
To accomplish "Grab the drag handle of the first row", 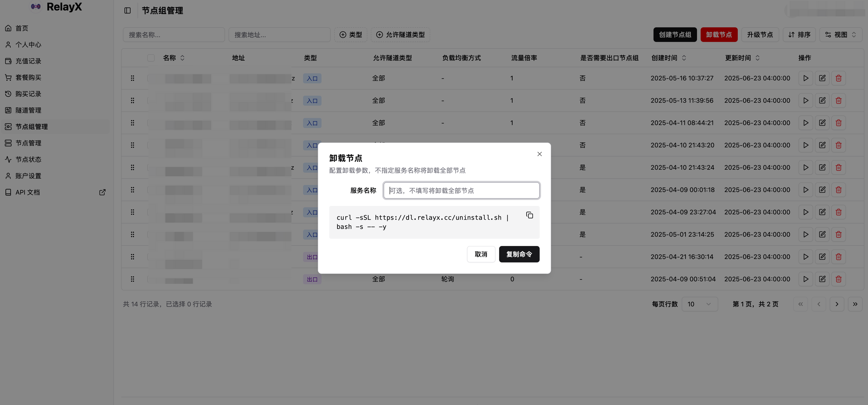I will click(x=133, y=78).
